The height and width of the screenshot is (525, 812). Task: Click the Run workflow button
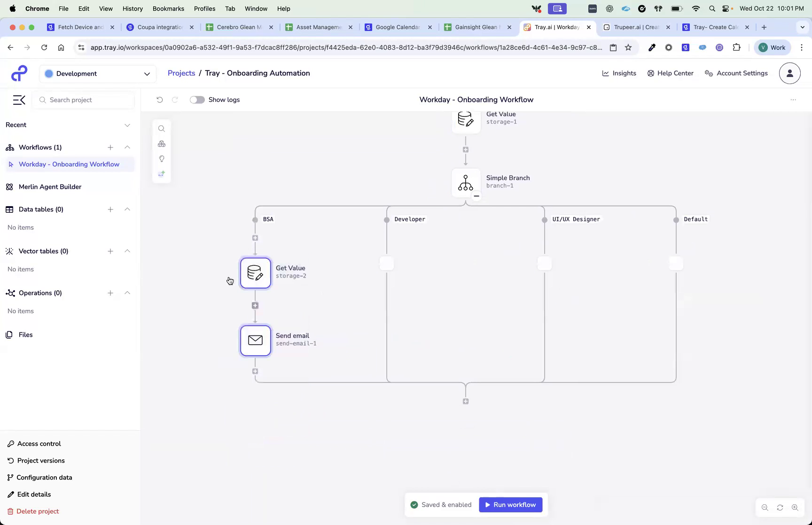coord(510,504)
